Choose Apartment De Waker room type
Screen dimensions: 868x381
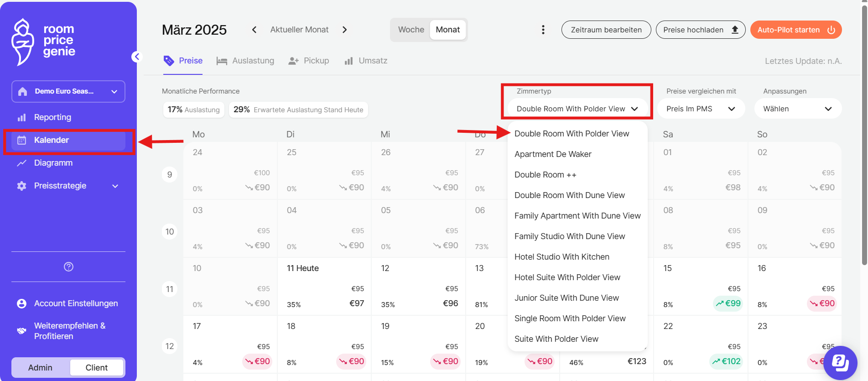click(x=553, y=154)
